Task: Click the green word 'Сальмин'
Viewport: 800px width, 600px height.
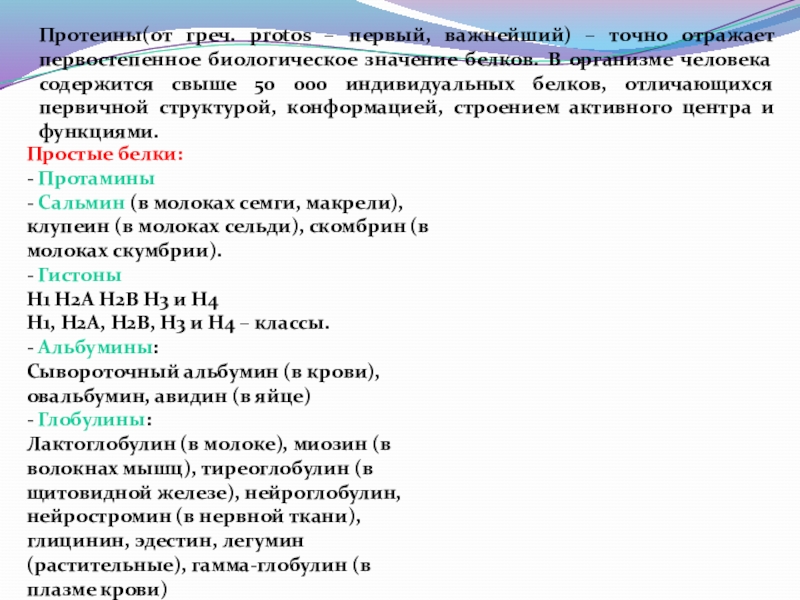Action: (81, 203)
